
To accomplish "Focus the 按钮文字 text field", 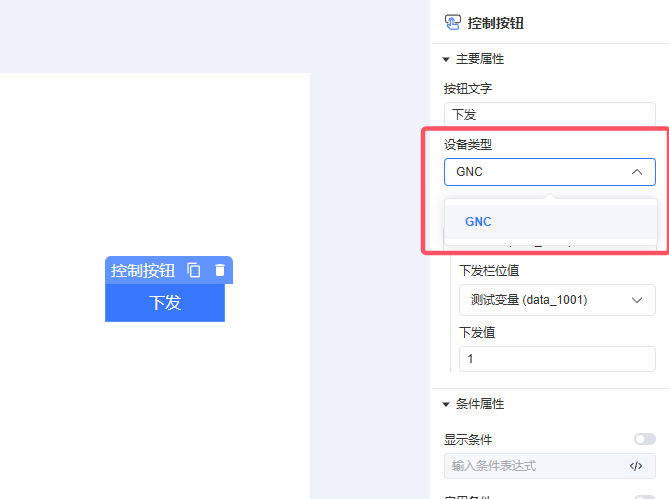I will click(x=550, y=115).
